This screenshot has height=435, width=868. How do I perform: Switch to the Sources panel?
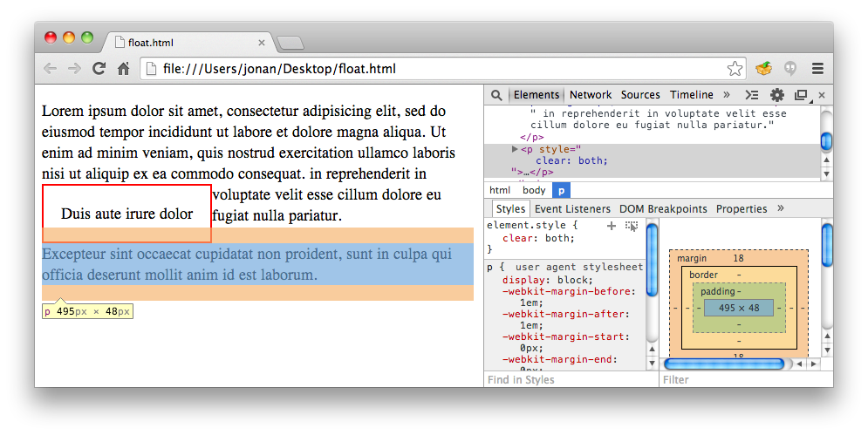pyautogui.click(x=640, y=95)
